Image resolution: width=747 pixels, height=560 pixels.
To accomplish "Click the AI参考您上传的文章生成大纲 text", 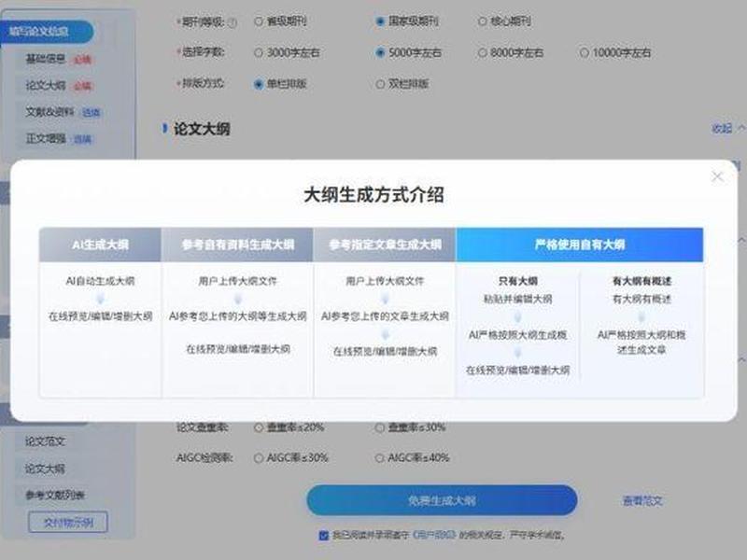I will [x=385, y=316].
